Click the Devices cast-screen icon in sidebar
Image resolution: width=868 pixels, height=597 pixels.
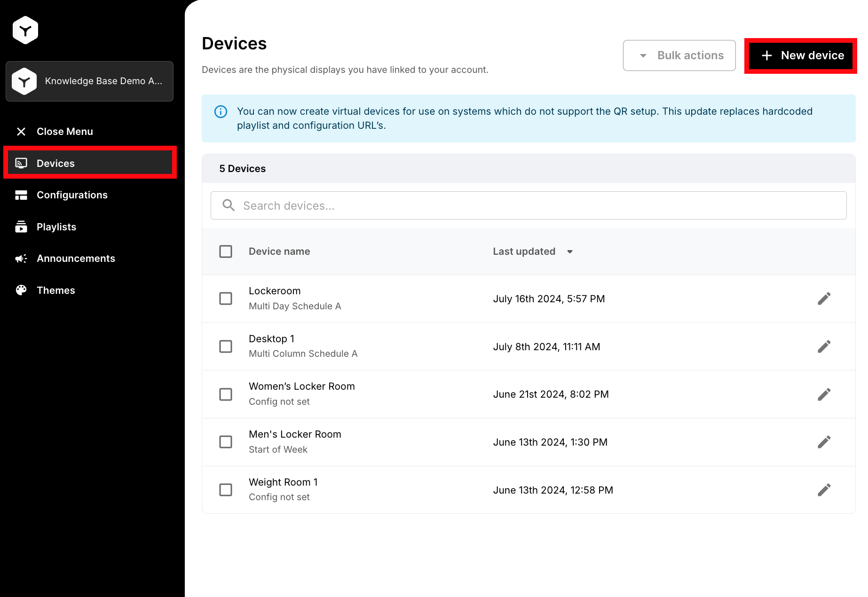(x=21, y=163)
